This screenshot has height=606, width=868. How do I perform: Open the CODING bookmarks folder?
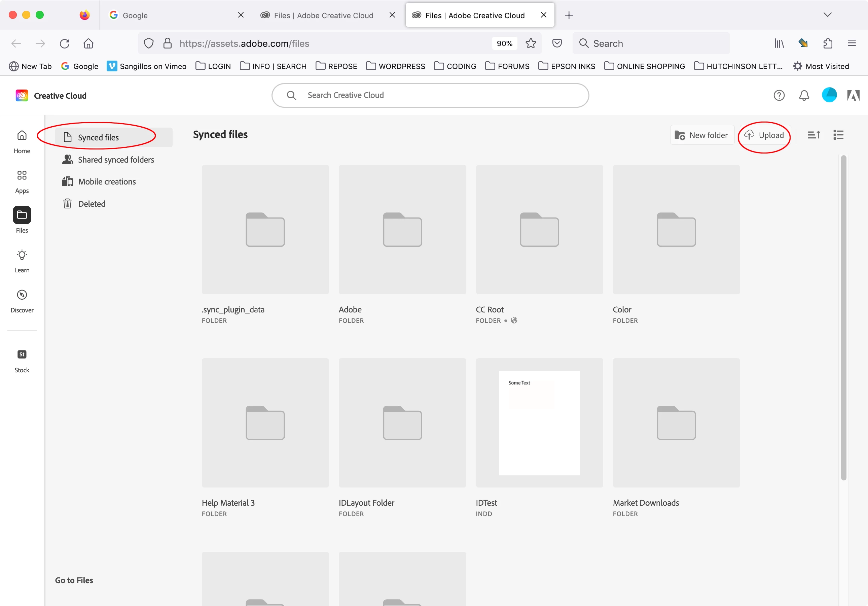click(455, 66)
